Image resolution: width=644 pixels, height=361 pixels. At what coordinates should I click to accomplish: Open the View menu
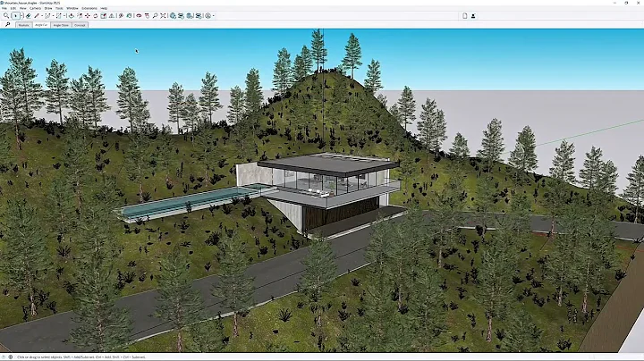pyautogui.click(x=23, y=8)
